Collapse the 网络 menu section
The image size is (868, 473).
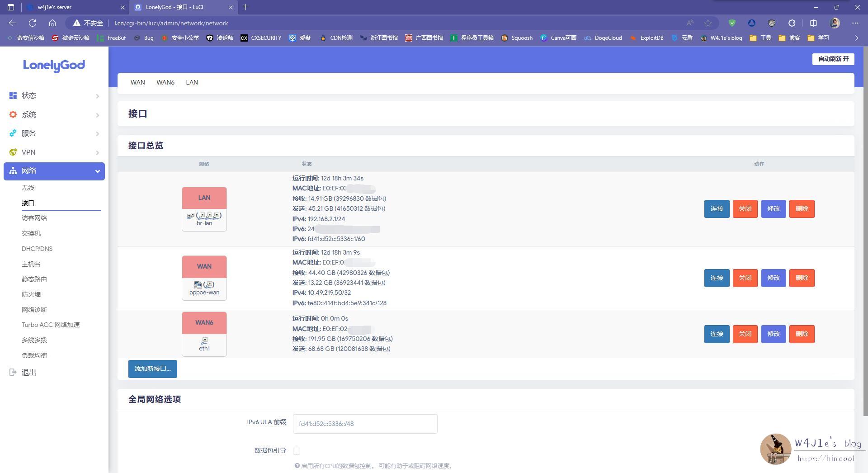point(97,171)
